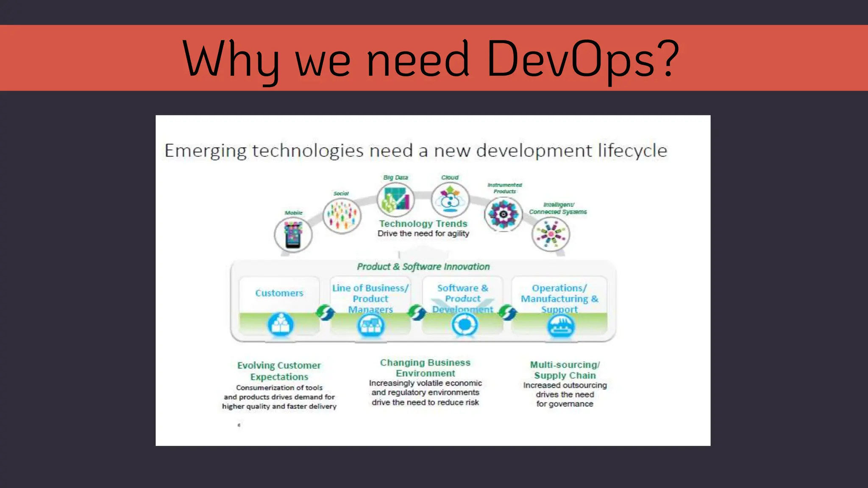Click the 'Technology Trends' heading
868x488 pixels.
coord(423,223)
